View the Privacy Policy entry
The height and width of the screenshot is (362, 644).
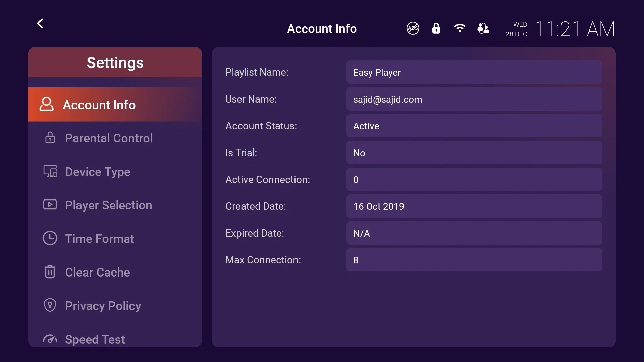tap(115, 306)
